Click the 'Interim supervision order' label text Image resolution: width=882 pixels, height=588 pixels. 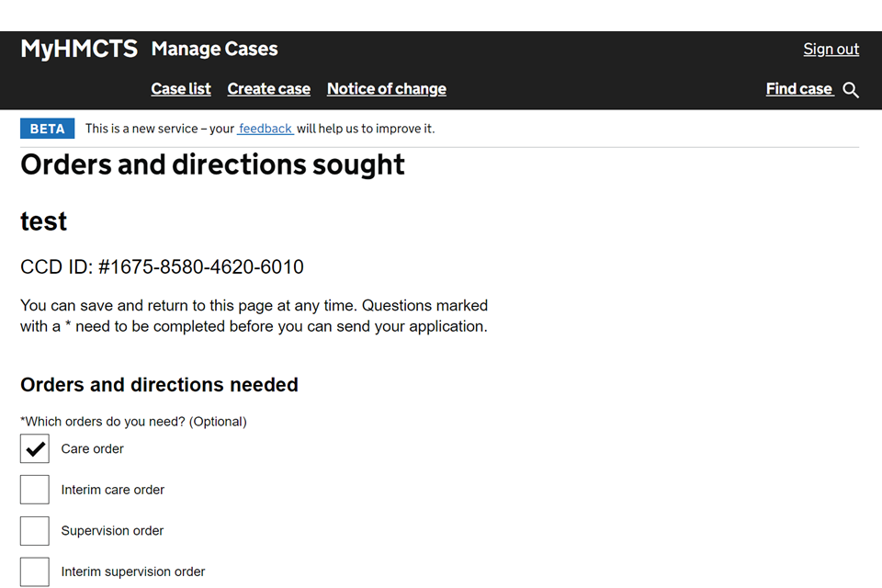point(133,571)
